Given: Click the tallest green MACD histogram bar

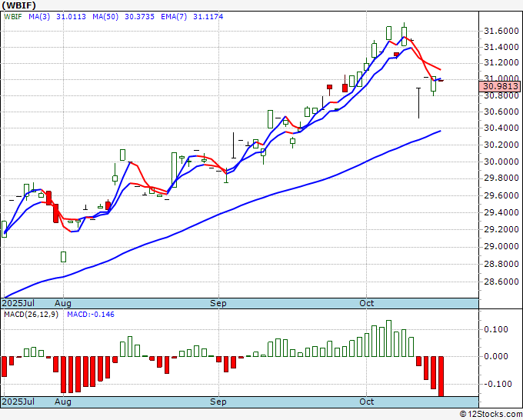Looking at the screenshot, I should click(x=389, y=338).
